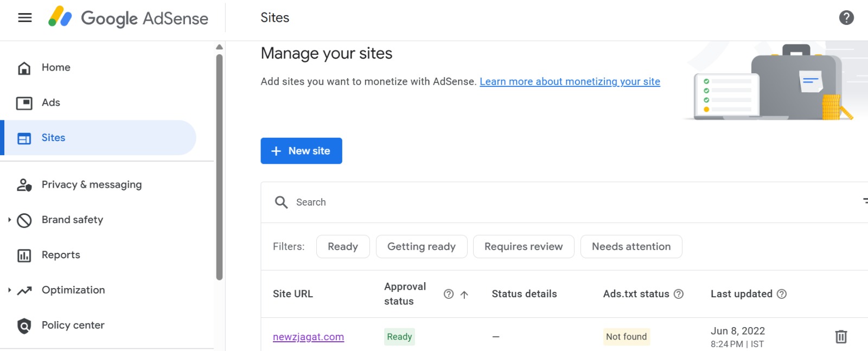Open the Help question mark icon
Viewport: 868px width, 351px height.
pyautogui.click(x=846, y=18)
